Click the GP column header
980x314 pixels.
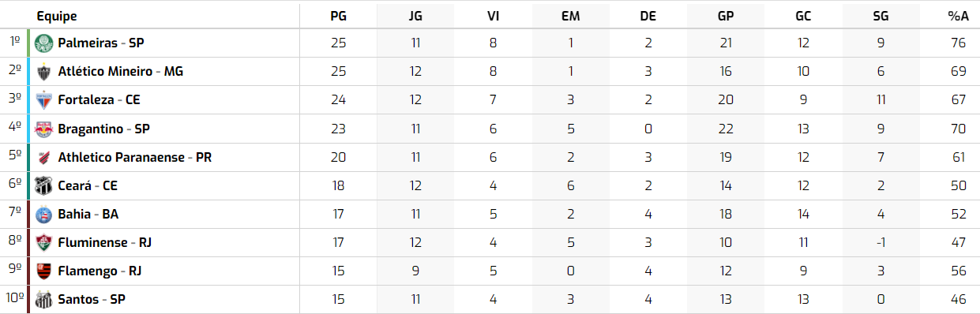726,17
